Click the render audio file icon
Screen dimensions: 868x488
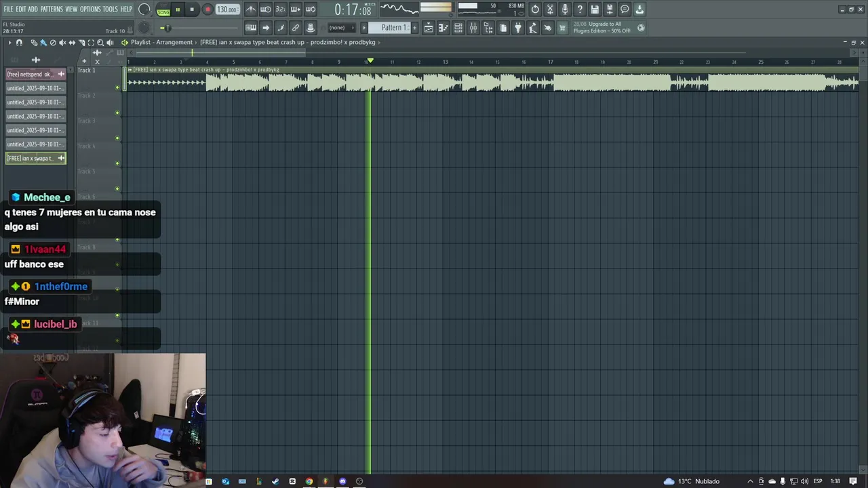coord(610,9)
